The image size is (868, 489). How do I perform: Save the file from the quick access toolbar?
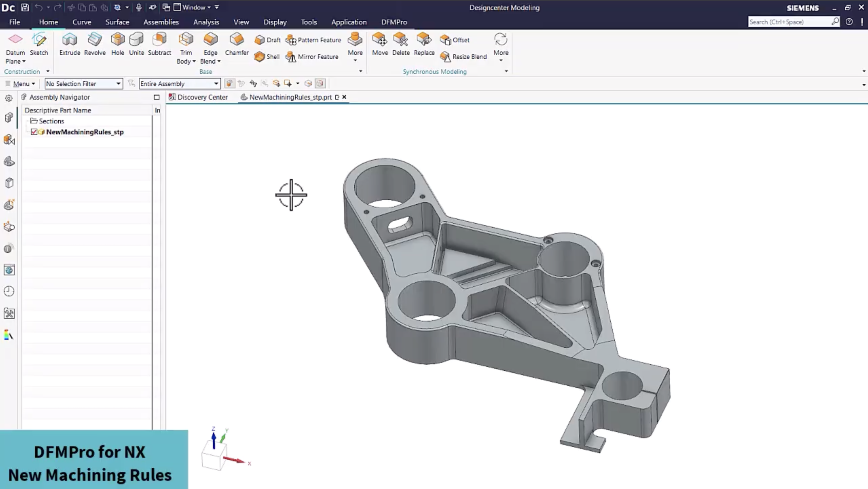point(25,7)
